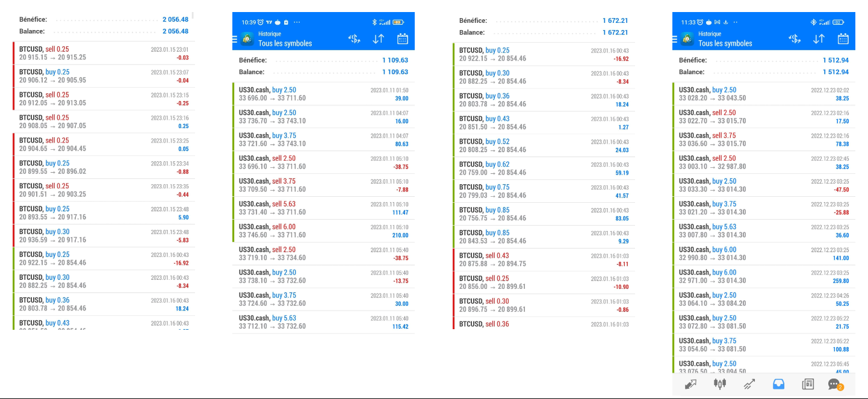Open the hamburger navigation menu

click(x=235, y=40)
